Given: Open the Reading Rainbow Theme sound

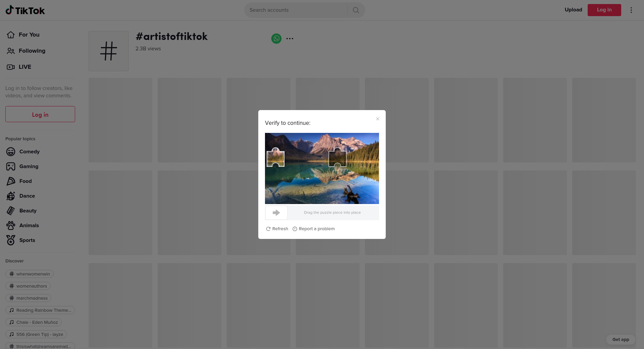Looking at the screenshot, I should pos(40,310).
